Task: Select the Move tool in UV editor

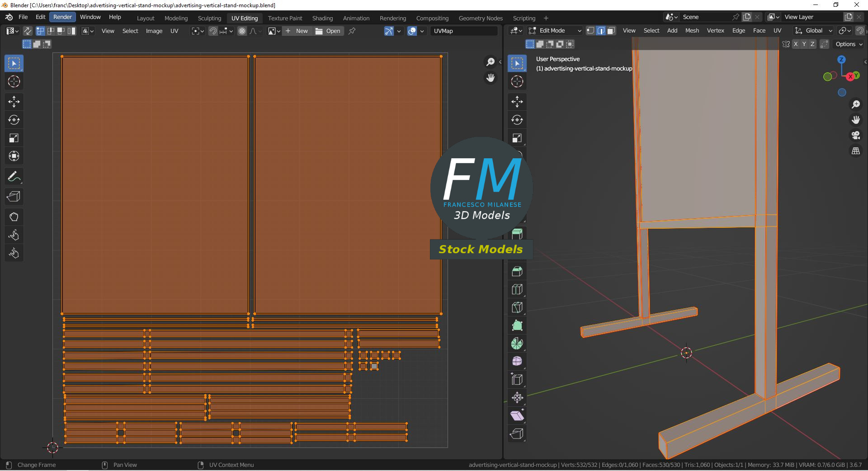Action: tap(14, 102)
